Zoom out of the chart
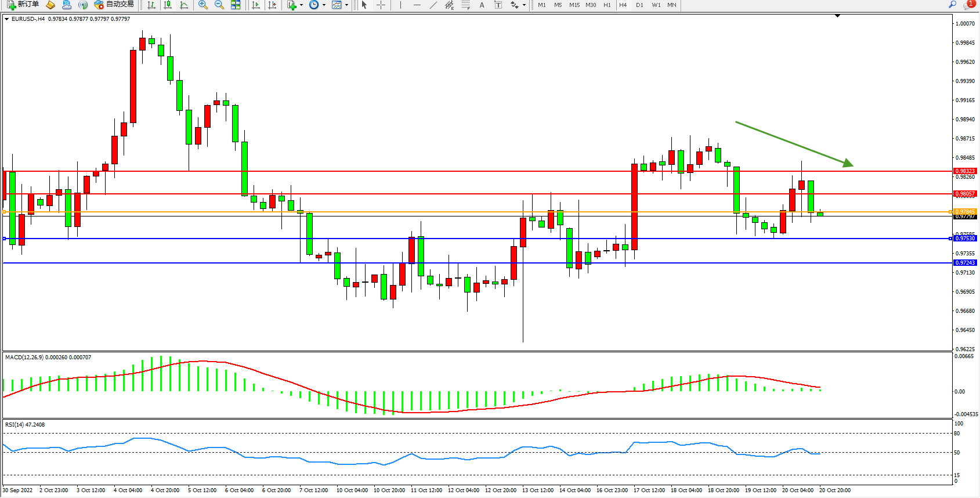Viewport: 980px width, 498px height. coord(219,5)
